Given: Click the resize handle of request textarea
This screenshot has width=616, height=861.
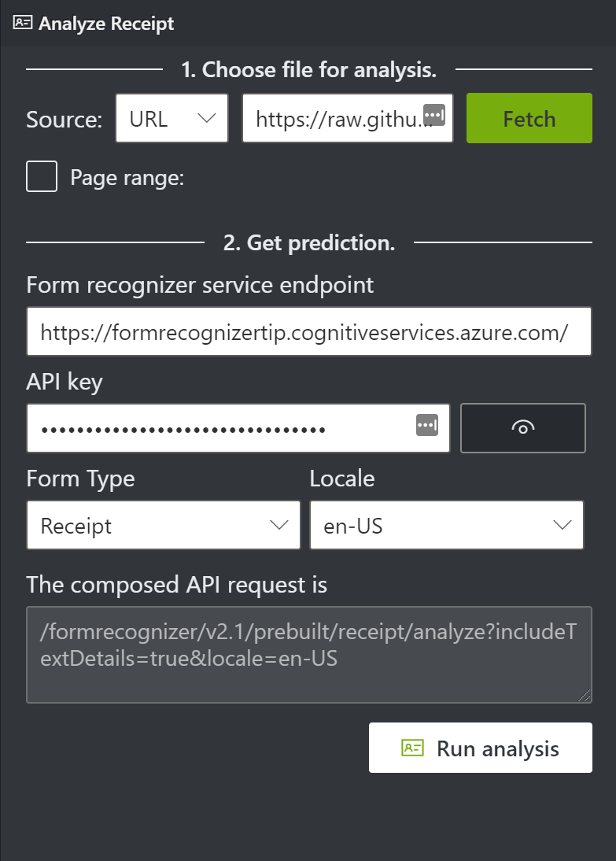Looking at the screenshot, I should pyautogui.click(x=585, y=696).
